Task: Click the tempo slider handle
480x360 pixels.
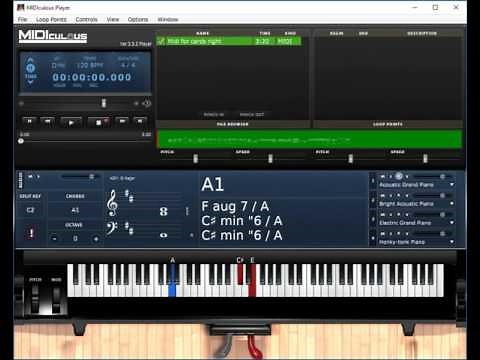Action: 104,103
